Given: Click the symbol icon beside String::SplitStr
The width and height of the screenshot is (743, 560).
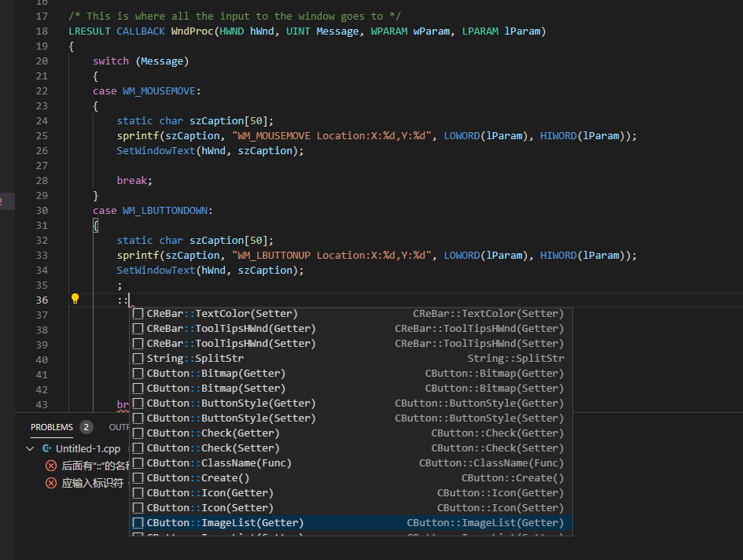Looking at the screenshot, I should tap(140, 358).
